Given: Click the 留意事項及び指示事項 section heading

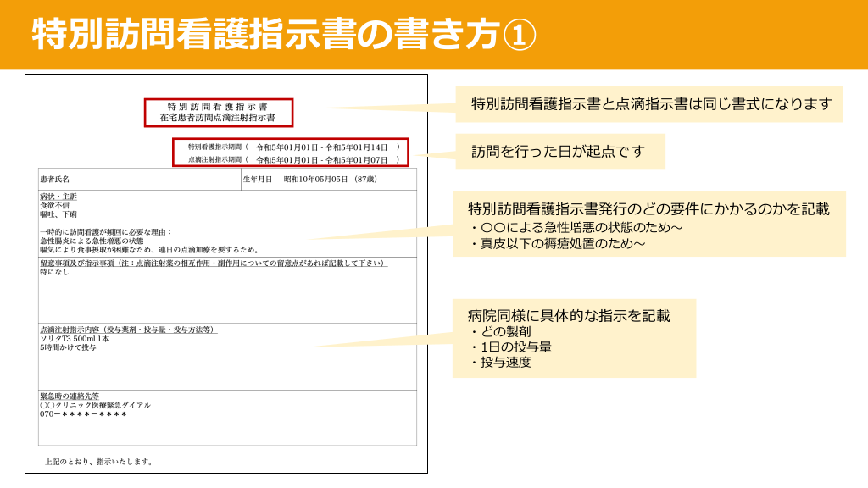Looking at the screenshot, I should pos(212,263).
